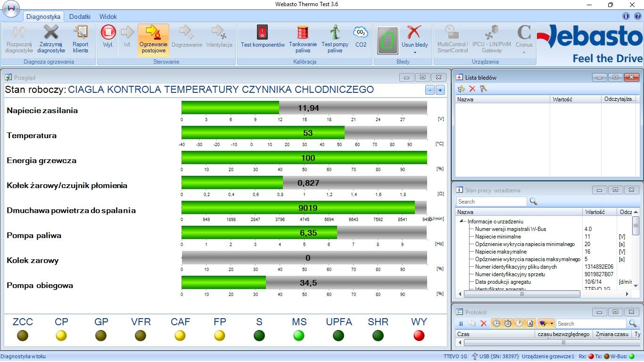Image resolution: width=644 pixels, height=362 pixels.
Task: Click the czasu bezwzględnego column header
Action: (x=565, y=334)
